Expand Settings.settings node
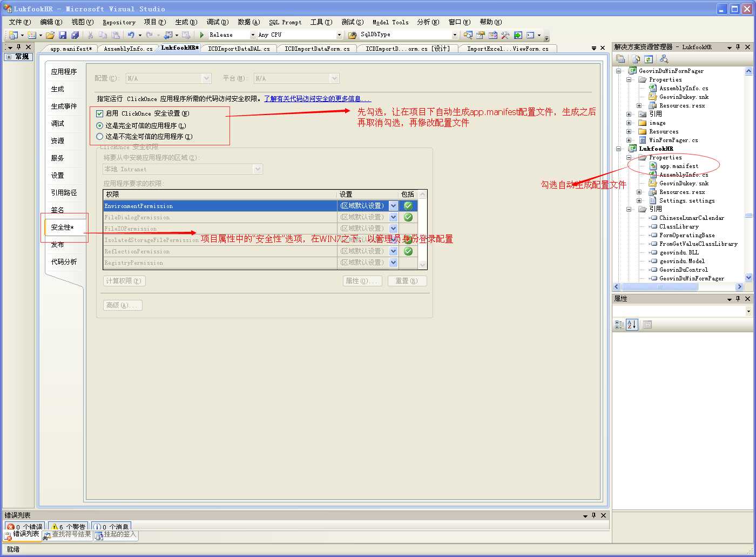Image resolution: width=756 pixels, height=557 pixels. click(639, 200)
